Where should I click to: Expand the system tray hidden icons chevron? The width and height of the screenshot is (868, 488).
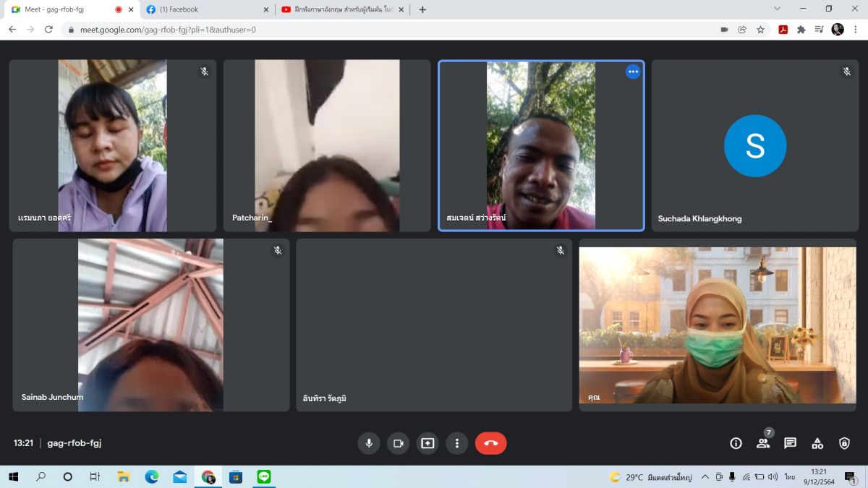pos(705,477)
